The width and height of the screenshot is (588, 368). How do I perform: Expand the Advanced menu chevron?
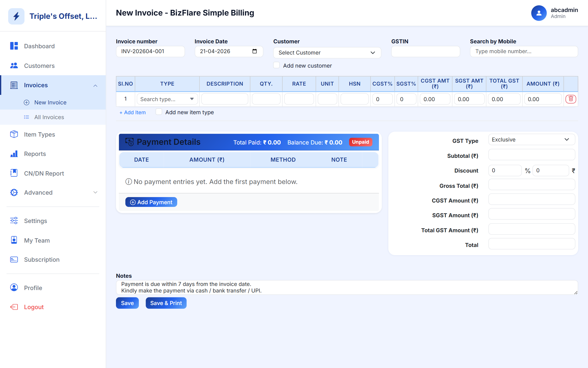95,192
